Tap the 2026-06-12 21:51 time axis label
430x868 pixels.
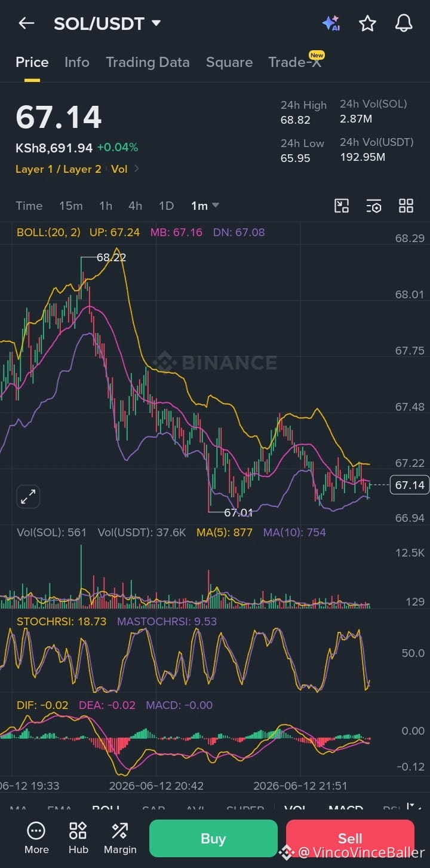[300, 785]
